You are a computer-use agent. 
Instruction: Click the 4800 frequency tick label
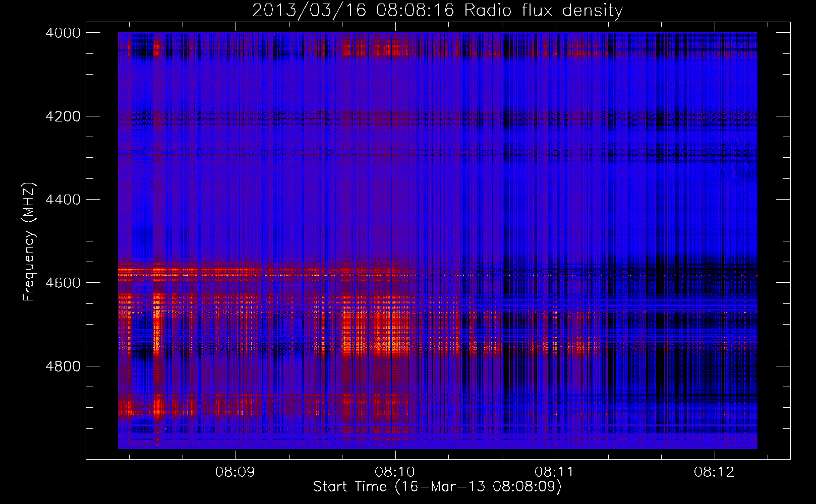63,366
